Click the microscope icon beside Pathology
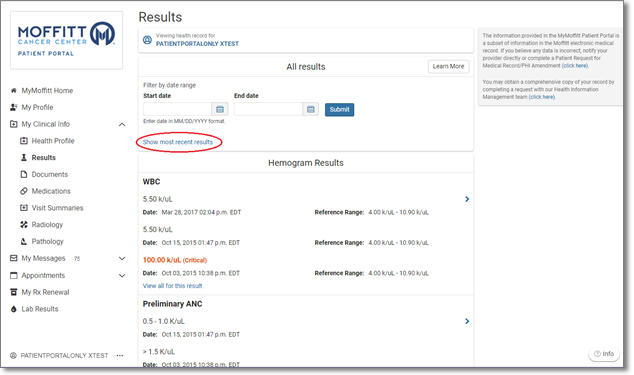Screen dimensions: 634x375 click(x=24, y=242)
